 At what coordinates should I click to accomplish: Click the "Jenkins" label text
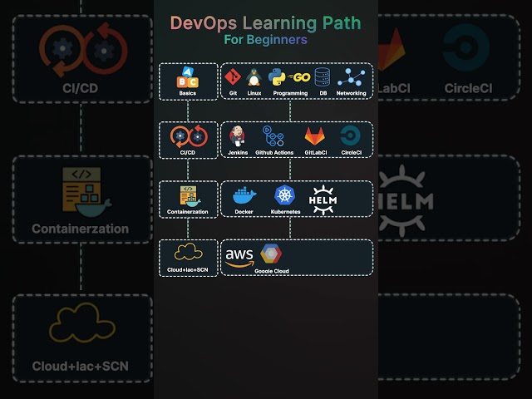pyautogui.click(x=238, y=153)
